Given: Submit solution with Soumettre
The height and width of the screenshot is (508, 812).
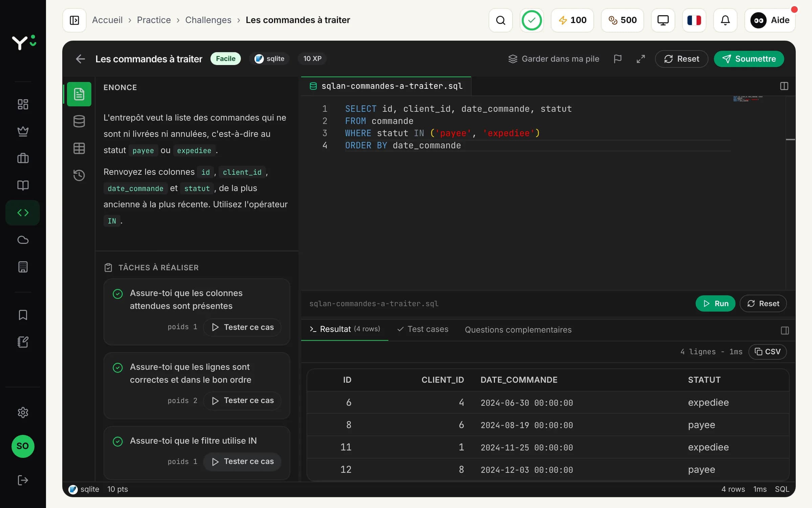Looking at the screenshot, I should 749,59.
